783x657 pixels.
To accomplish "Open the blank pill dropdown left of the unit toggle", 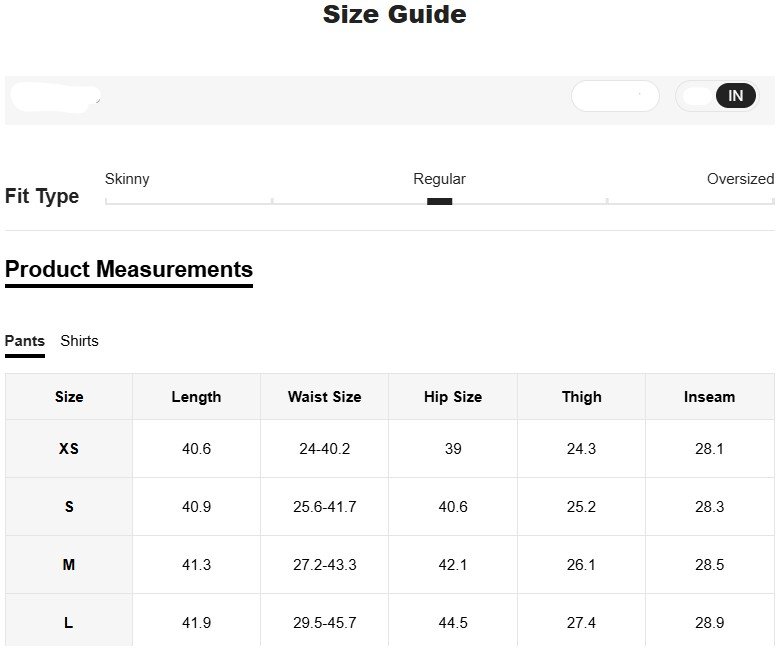I will (x=614, y=96).
